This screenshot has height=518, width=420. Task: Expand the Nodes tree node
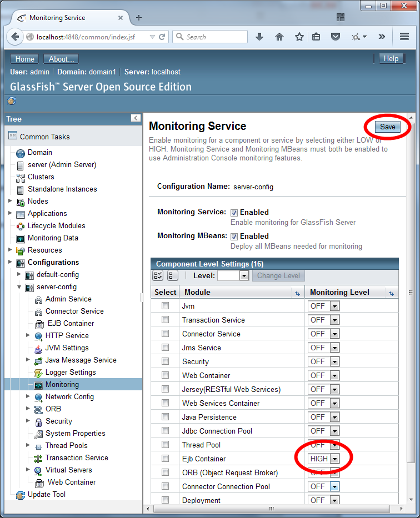pos(9,201)
